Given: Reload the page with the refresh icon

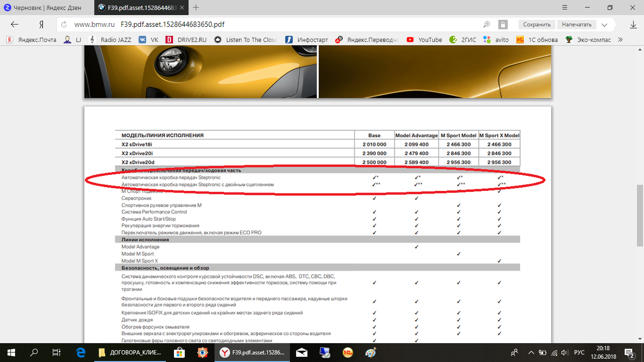Looking at the screenshot, I should [64, 25].
